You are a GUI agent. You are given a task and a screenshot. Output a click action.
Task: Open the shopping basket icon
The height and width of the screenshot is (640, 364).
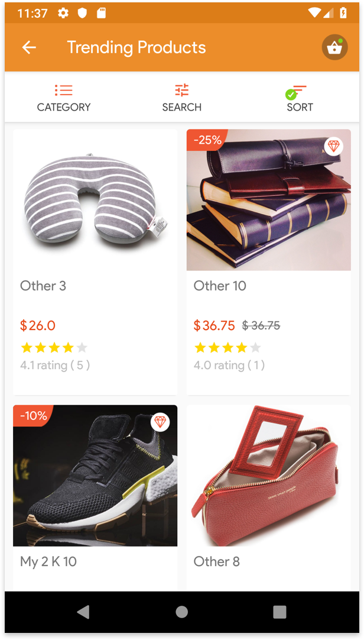tap(334, 47)
